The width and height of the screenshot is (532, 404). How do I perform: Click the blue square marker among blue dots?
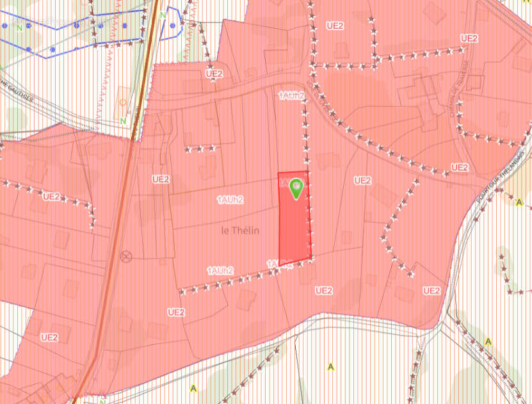coord(125,26)
